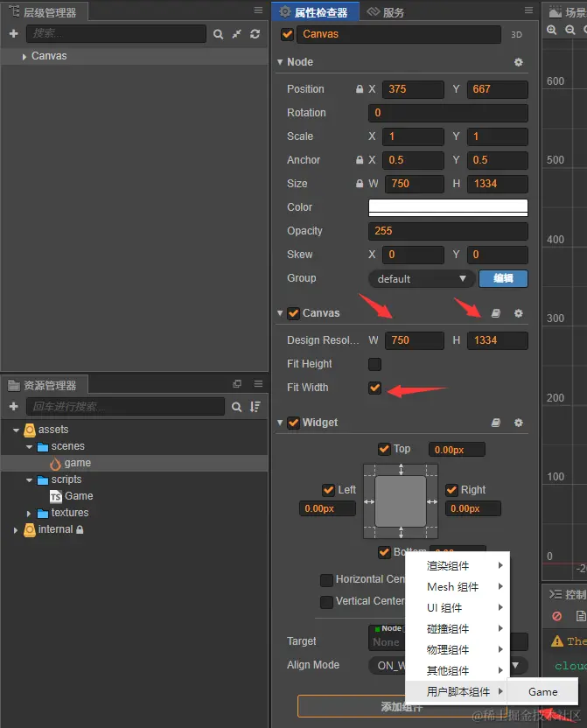Expand the internal folder

click(x=16, y=530)
